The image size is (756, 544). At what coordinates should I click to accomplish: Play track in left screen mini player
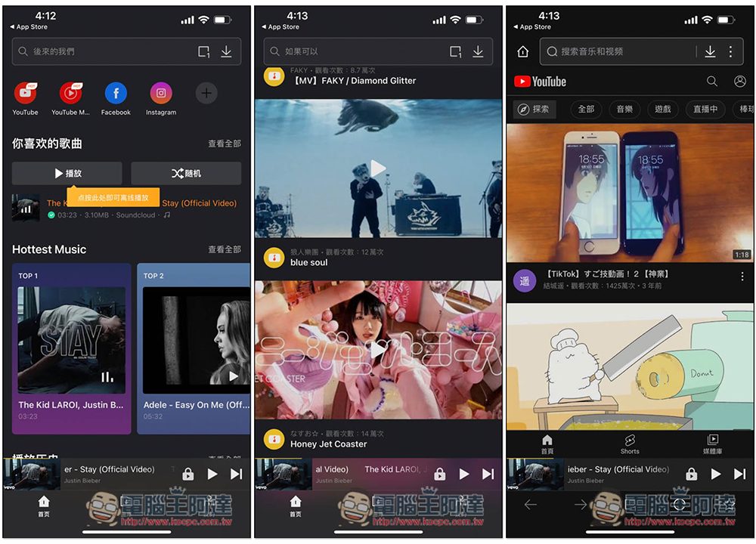[212, 474]
